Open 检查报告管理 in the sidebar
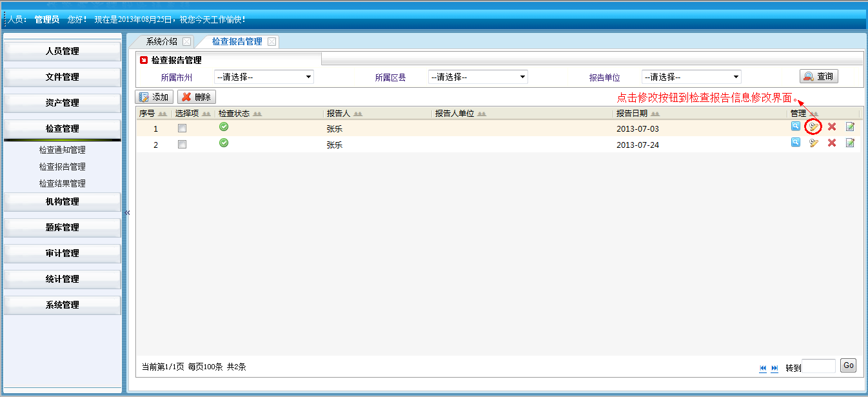Viewport: 868px width, 397px height. pos(63,167)
